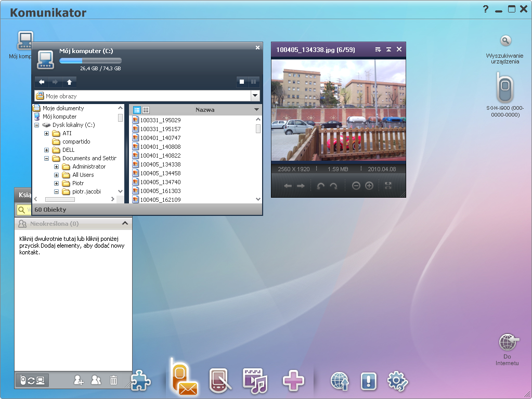Delete contact with trash icon
This screenshot has width=532, height=399.
tap(114, 380)
